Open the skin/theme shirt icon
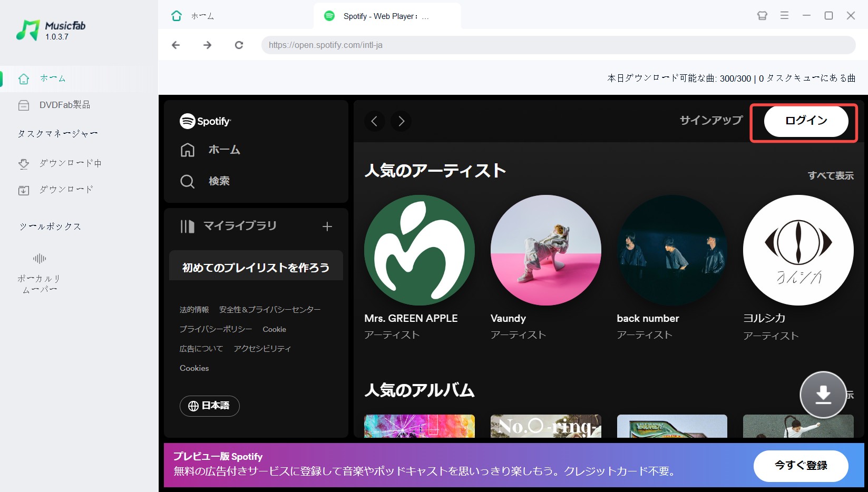The height and width of the screenshot is (492, 868). click(762, 16)
